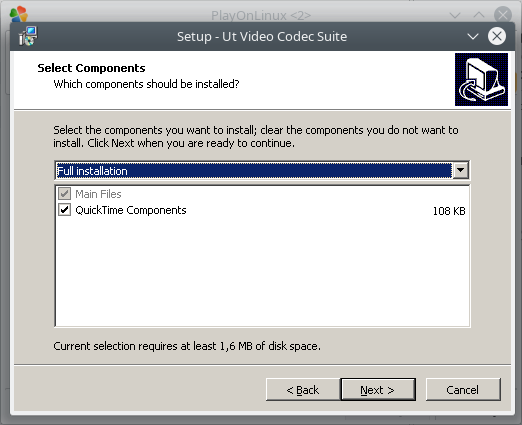
Task: Open the Full installation dropdown arrow
Action: click(x=461, y=170)
